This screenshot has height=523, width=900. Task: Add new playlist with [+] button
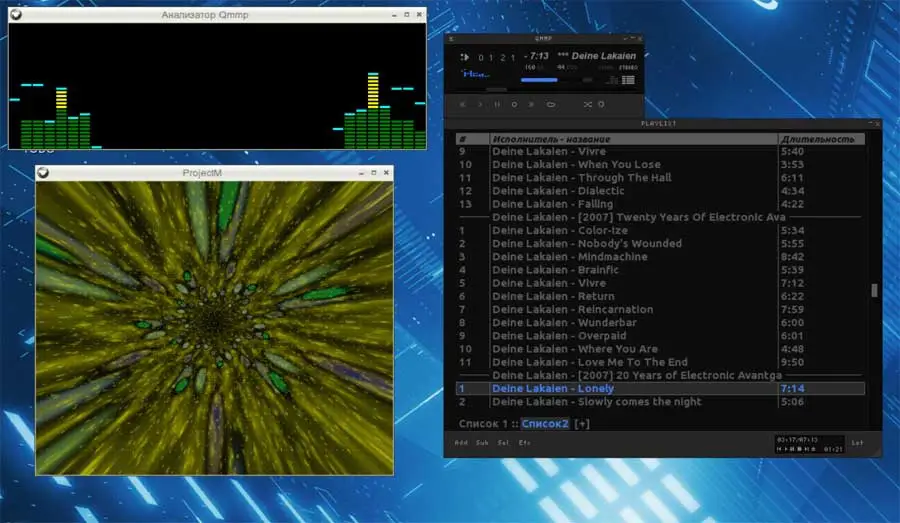click(x=582, y=424)
